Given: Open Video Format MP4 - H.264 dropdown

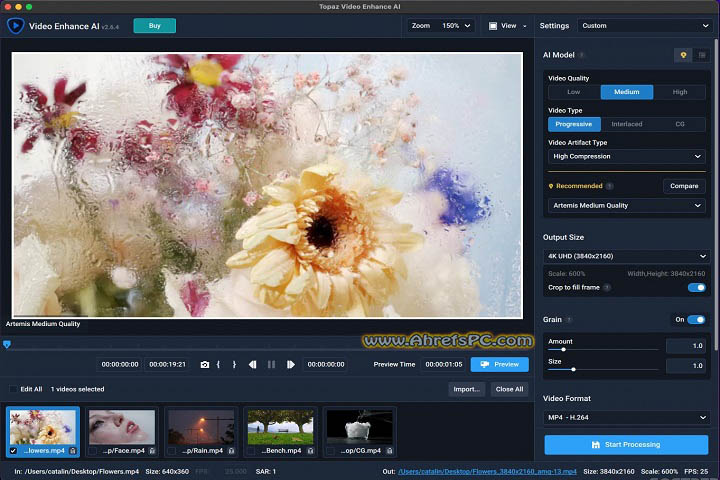Looking at the screenshot, I should click(627, 418).
